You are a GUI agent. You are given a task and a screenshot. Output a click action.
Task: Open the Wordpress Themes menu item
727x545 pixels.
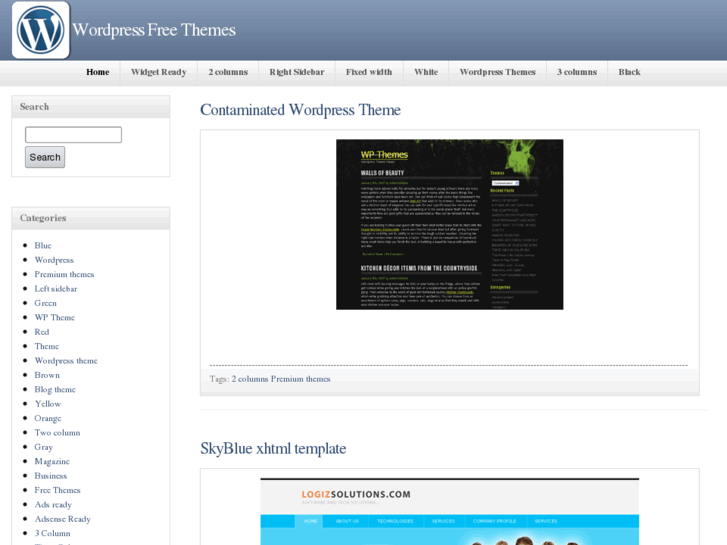[x=497, y=72]
